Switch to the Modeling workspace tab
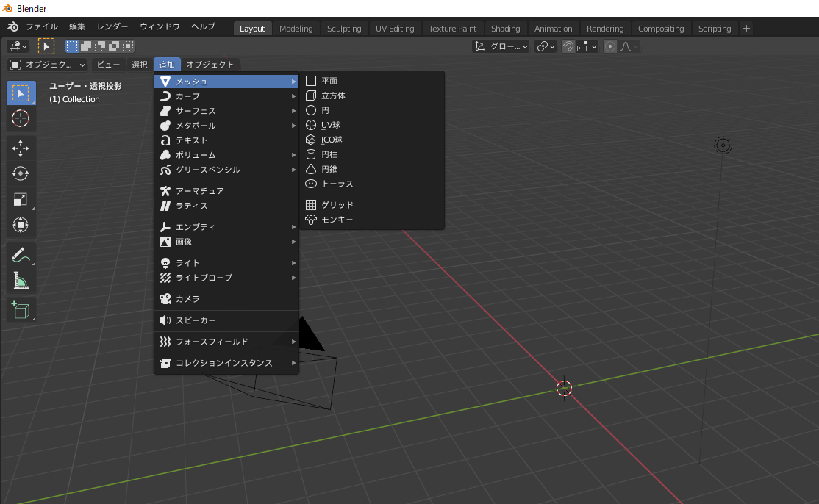The height and width of the screenshot is (504, 819). [296, 29]
